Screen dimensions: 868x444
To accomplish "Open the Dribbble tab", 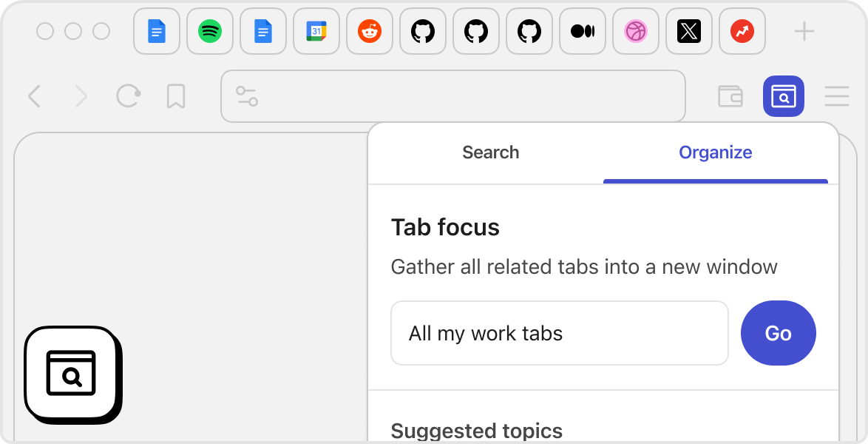I will (x=636, y=31).
